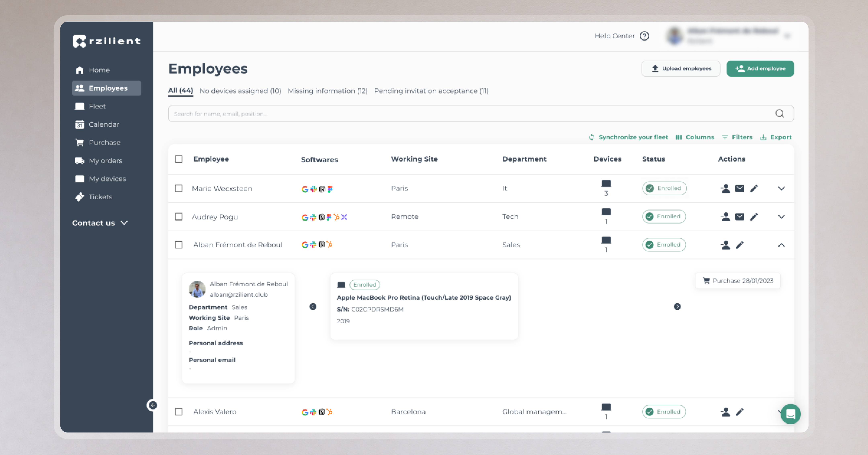Expand Marie Wecxsteen's row
Viewport: 868px width, 455px height.
pyautogui.click(x=781, y=188)
